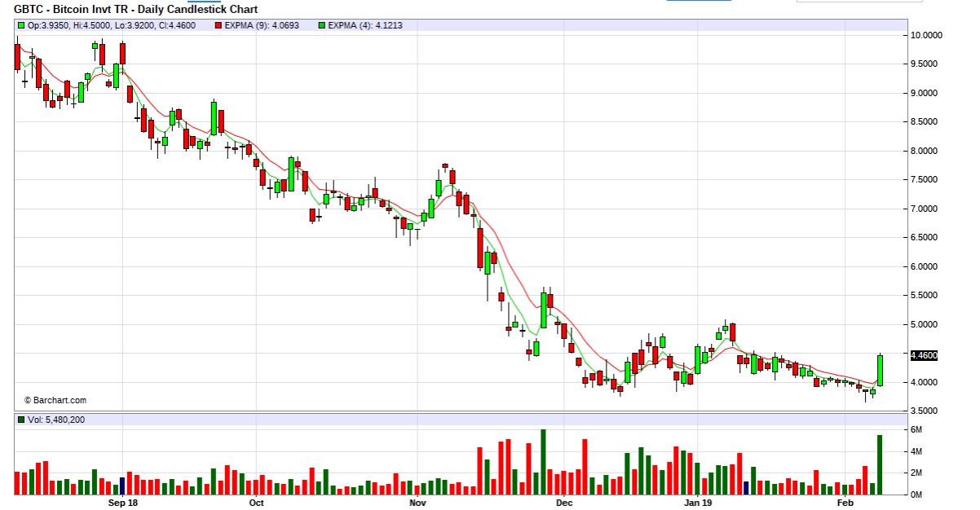
Task: Click the single dark blue volume bar above Sep 18
Action: (x=122, y=486)
